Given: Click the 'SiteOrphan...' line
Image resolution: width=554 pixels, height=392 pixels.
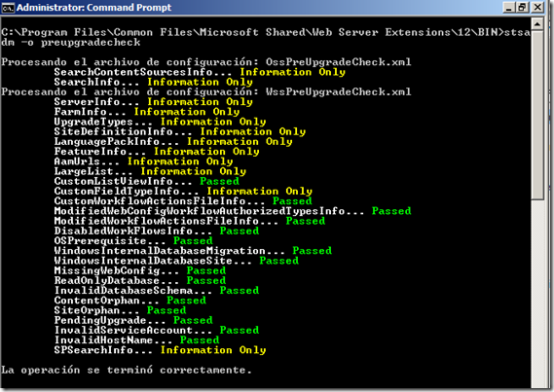Looking at the screenshot, I should click(x=120, y=309).
